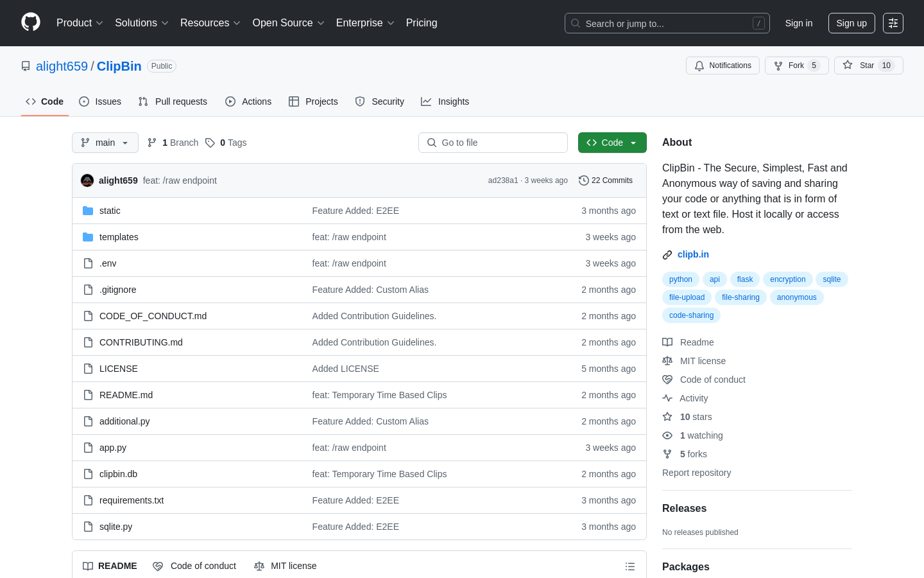This screenshot has width=924, height=578.
Task: Open the Security tab
Action: pyautogui.click(x=380, y=101)
